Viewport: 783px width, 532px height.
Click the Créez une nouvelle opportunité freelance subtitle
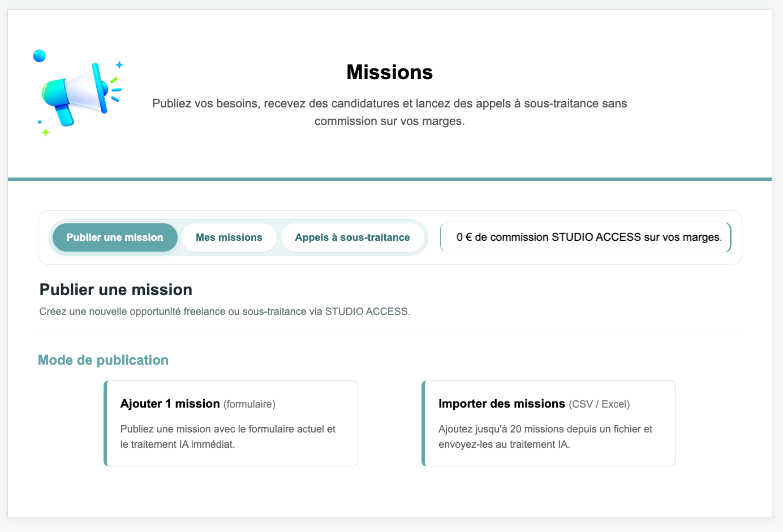pos(225,312)
